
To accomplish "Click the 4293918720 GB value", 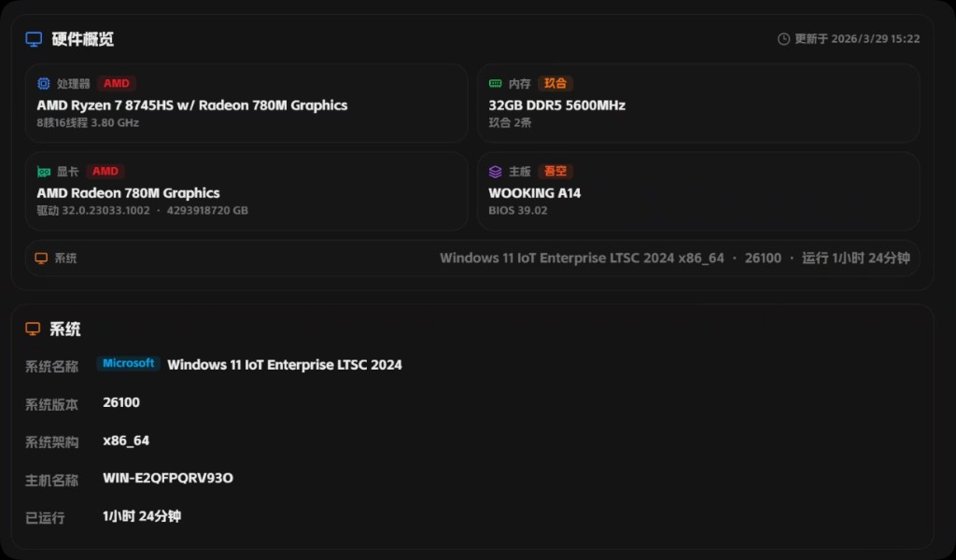I will coord(207,210).
